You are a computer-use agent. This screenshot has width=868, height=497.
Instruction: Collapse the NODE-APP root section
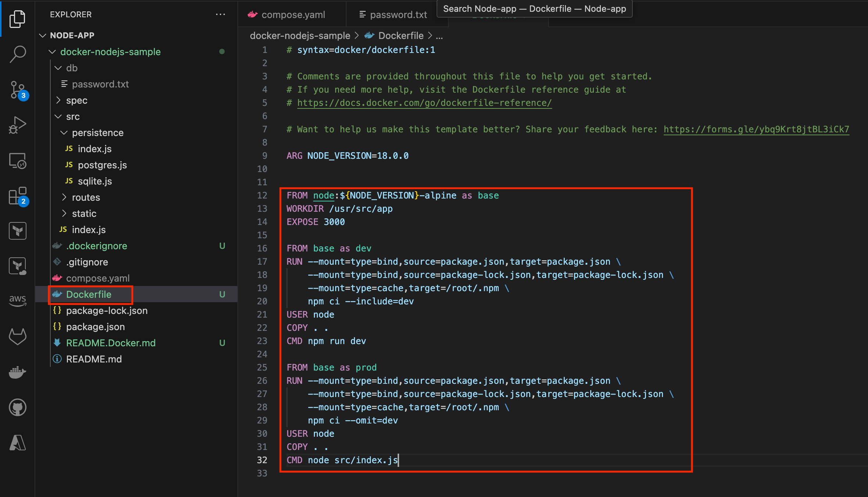[43, 35]
